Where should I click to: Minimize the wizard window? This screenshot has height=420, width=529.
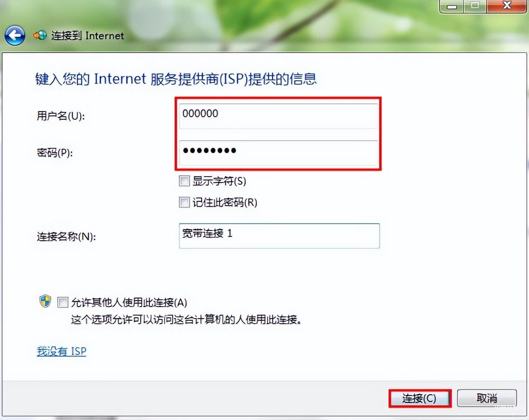tap(452, 6)
